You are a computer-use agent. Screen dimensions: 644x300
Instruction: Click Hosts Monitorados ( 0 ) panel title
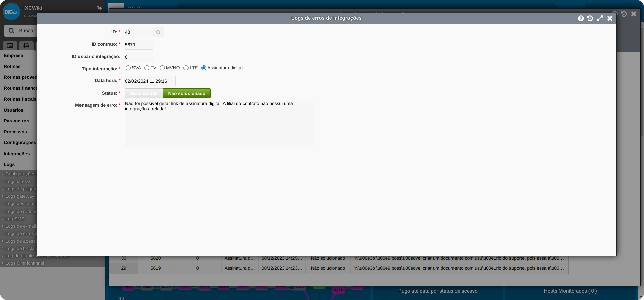570,291
